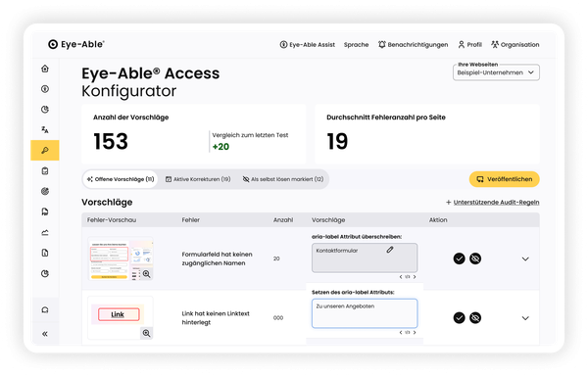The image size is (588, 375).
Task: Click the accessibility icon beside Eye-Able Assist
Action: (x=283, y=45)
